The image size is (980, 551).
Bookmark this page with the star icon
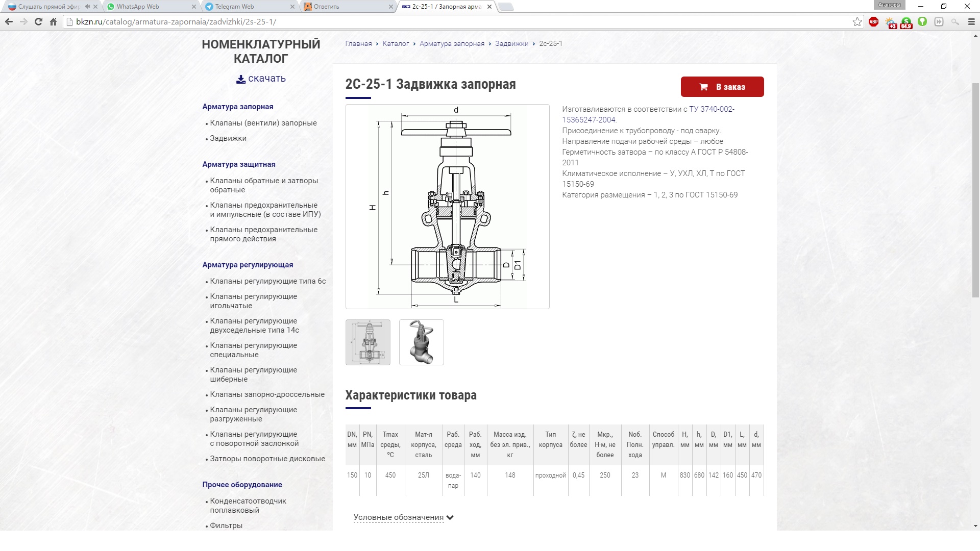tap(857, 22)
